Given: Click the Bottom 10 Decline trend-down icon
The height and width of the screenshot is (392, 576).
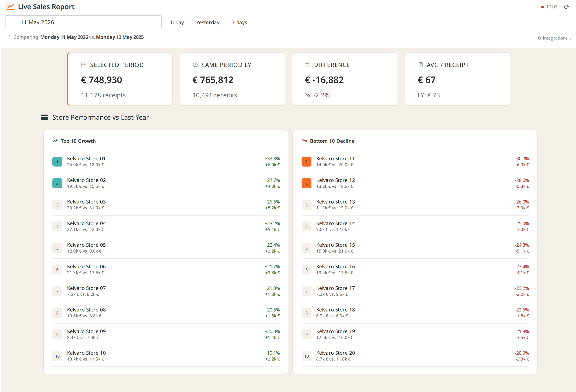Looking at the screenshot, I should click(304, 141).
